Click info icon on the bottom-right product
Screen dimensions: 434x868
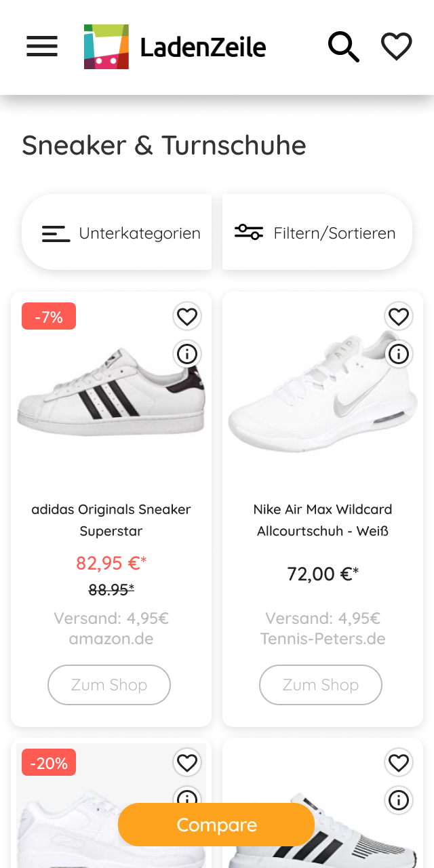[399, 800]
